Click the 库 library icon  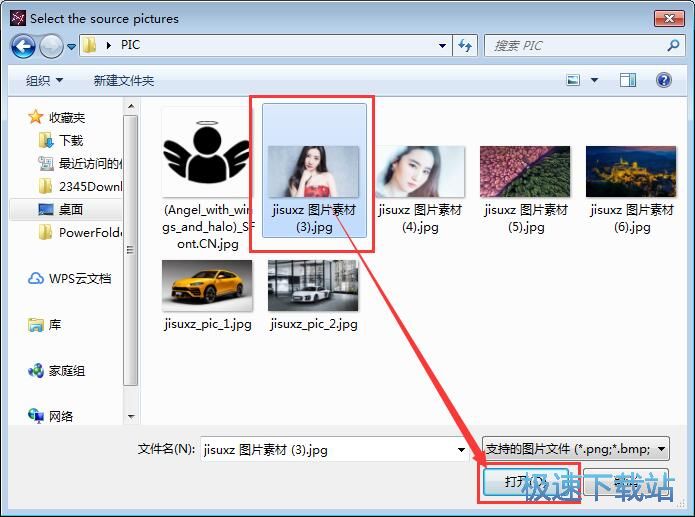35,325
